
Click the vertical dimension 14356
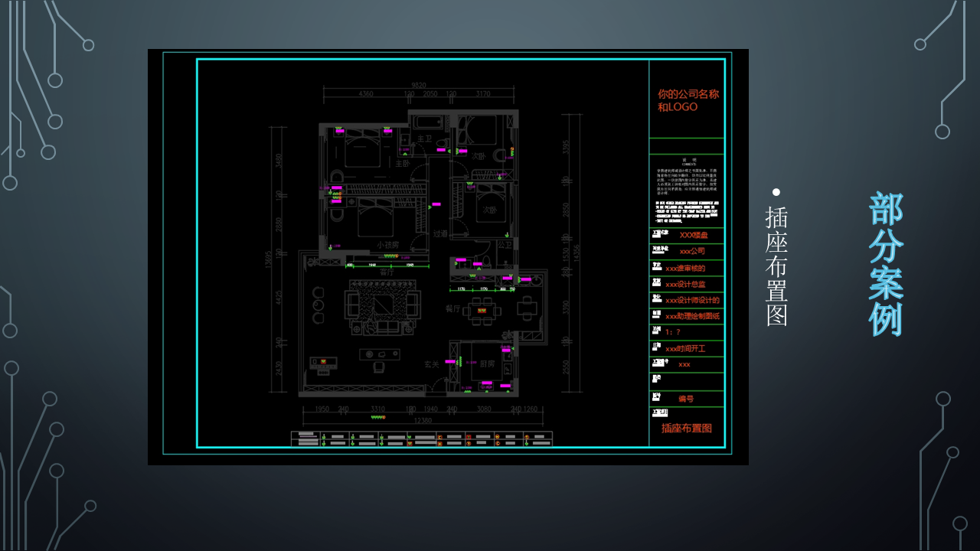click(577, 252)
